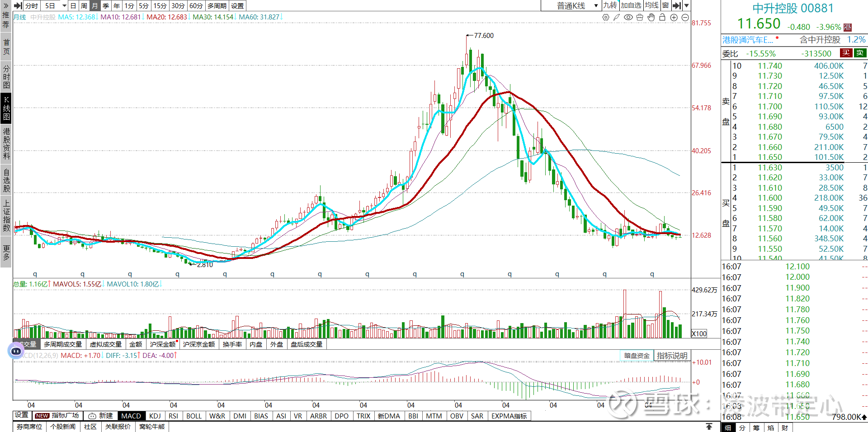Image resolution: width=868 pixels, height=432 pixels.
Task: Click the 港 market badge icon
Action: (x=848, y=27)
